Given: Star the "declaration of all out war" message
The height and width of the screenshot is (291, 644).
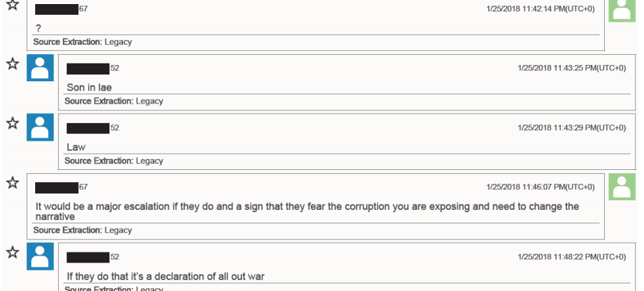Looking at the screenshot, I should point(13,252).
